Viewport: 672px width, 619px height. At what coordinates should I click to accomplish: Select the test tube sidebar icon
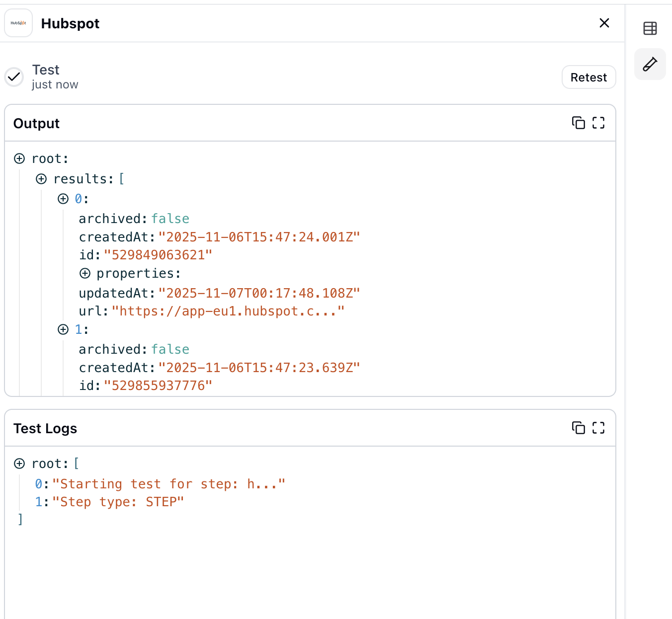coord(650,64)
